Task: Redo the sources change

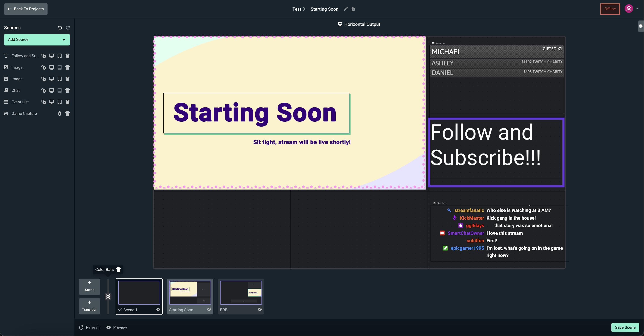Action: tap(68, 28)
